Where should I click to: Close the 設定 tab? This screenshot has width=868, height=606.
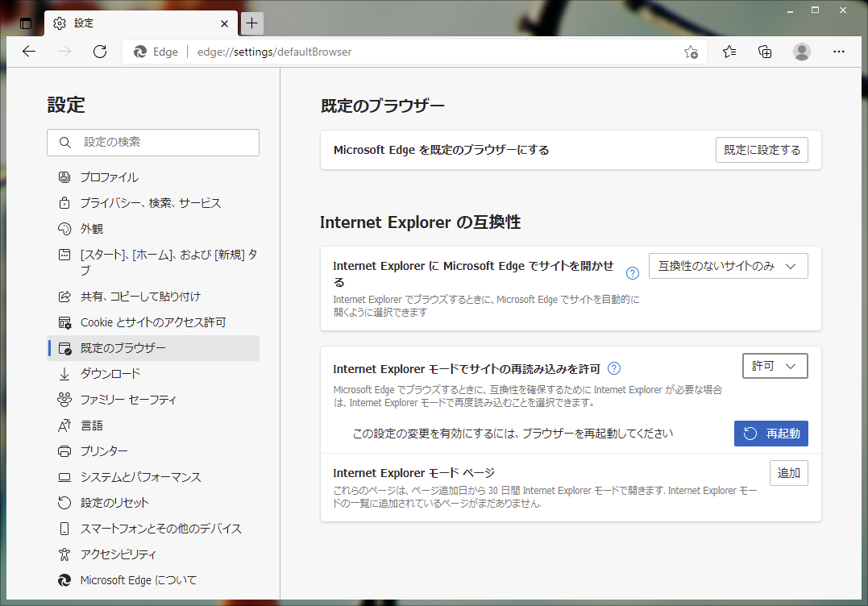[x=224, y=24]
